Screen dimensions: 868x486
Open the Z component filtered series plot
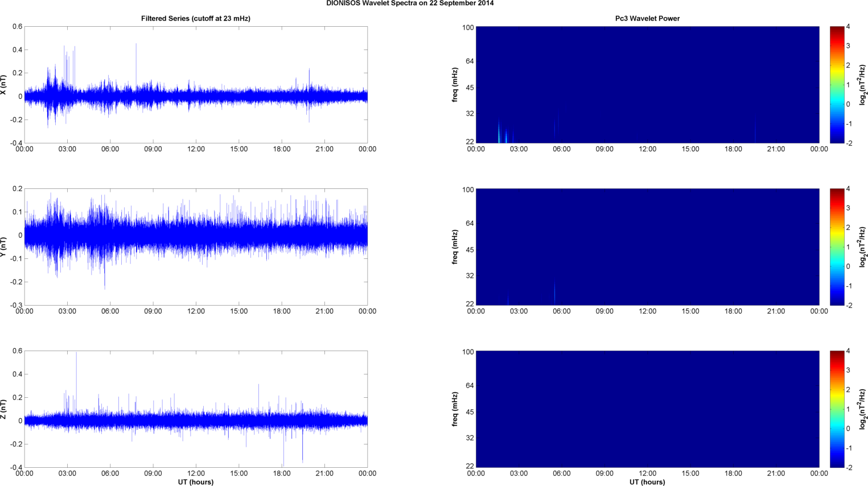pyautogui.click(x=196, y=409)
